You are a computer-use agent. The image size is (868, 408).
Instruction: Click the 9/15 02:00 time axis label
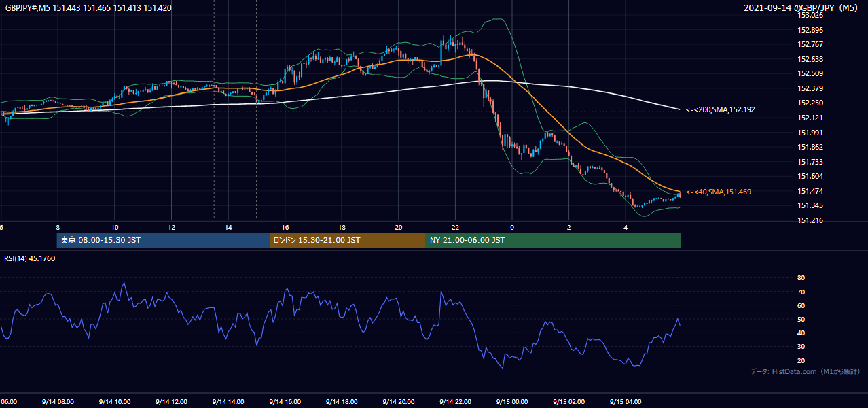click(x=568, y=402)
